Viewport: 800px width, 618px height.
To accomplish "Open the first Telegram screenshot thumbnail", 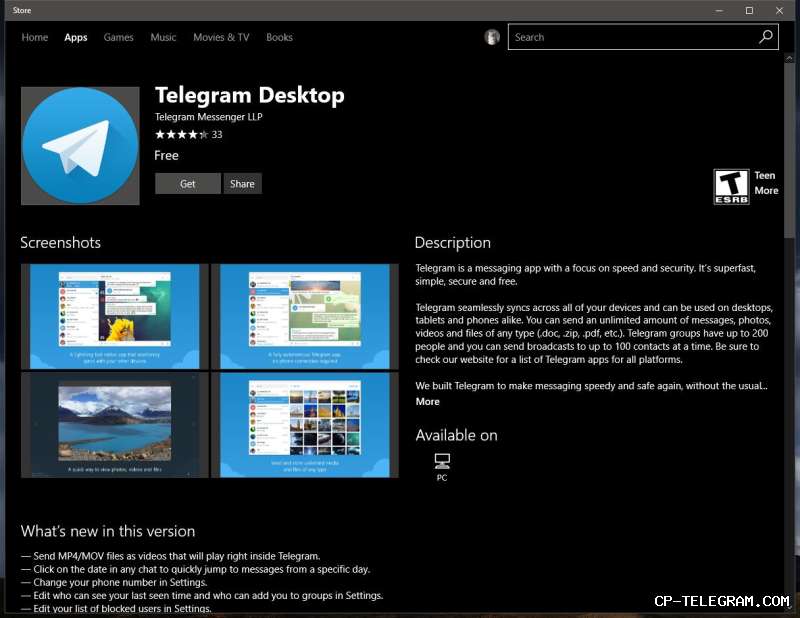I will (x=112, y=311).
